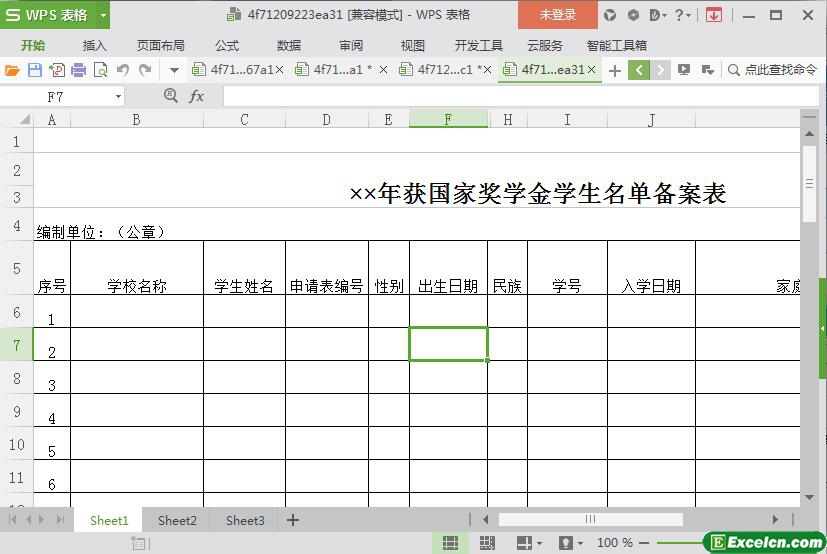Open the tab list dropdown icon

[707, 70]
